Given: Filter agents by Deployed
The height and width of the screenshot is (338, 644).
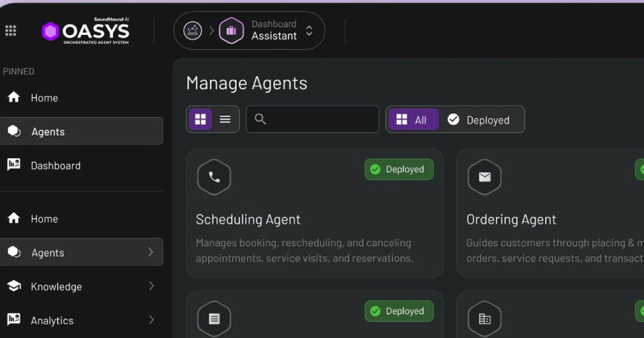Looking at the screenshot, I should click(x=479, y=120).
